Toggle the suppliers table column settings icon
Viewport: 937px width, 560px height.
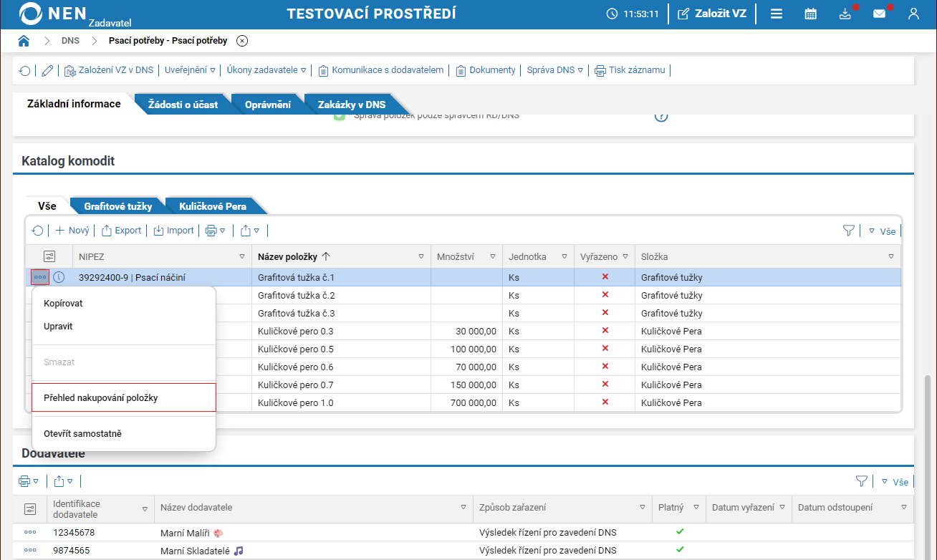(30, 508)
